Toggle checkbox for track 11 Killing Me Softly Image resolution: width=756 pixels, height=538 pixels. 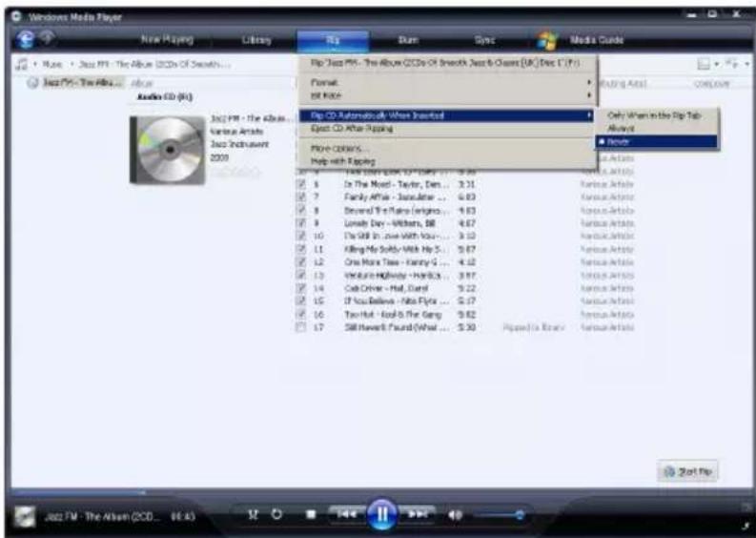point(301,249)
